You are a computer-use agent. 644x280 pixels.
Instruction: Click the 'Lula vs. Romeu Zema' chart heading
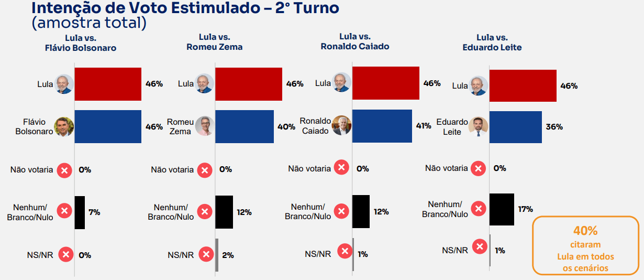215,42
